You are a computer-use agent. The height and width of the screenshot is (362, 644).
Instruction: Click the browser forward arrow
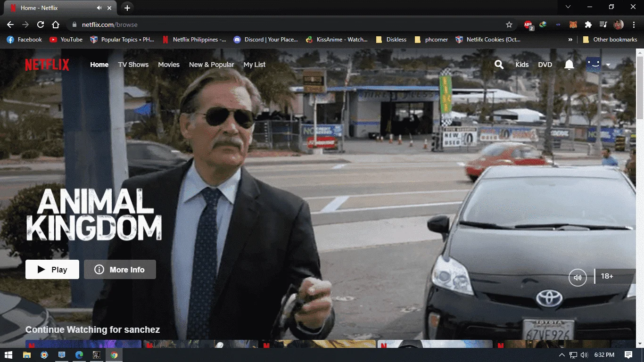[x=25, y=25]
